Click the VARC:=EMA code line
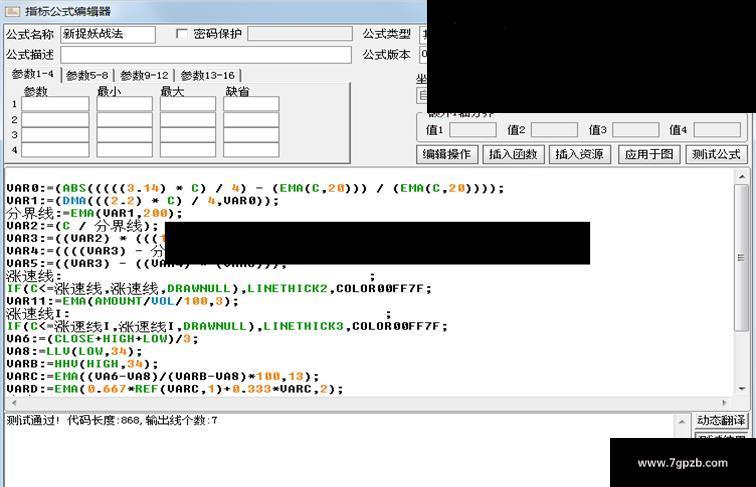 click(162, 376)
